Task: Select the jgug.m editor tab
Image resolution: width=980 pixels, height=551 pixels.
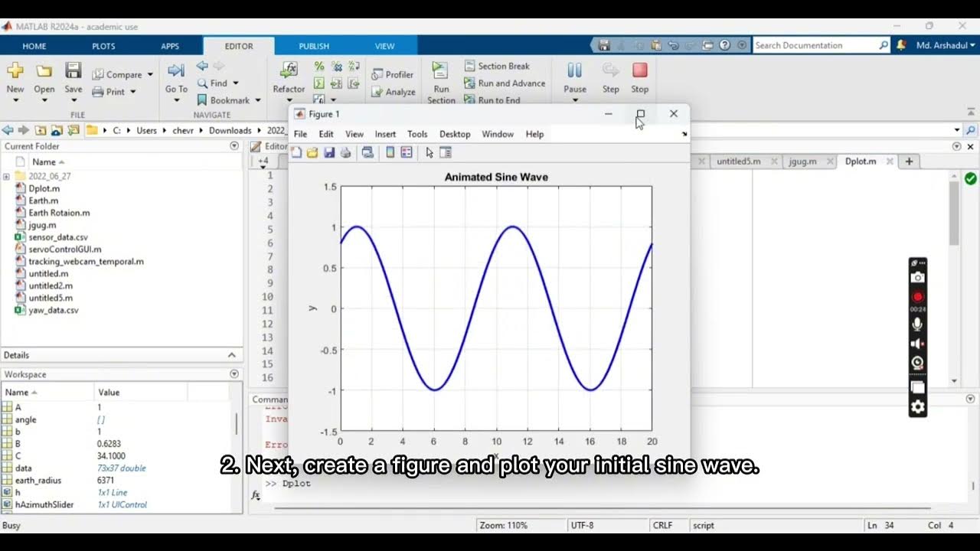Action: 802,161
